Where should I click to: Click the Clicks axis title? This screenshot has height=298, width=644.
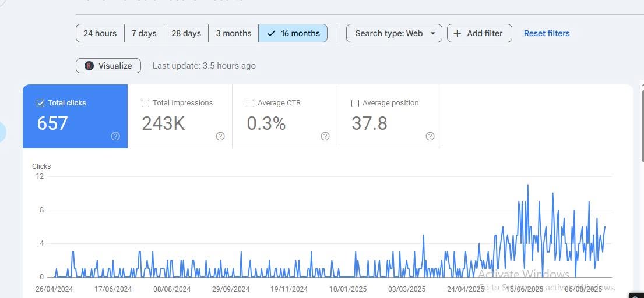point(41,166)
